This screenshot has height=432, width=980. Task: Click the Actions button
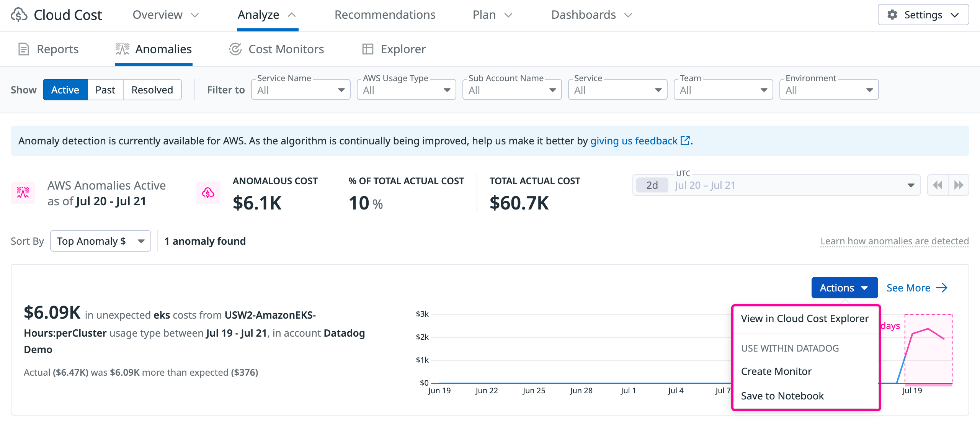click(x=844, y=288)
